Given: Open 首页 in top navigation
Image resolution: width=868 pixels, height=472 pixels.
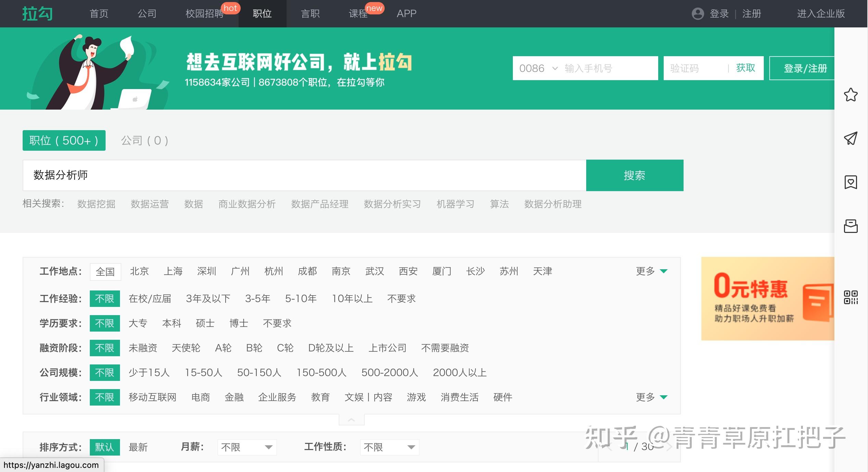Looking at the screenshot, I should tap(99, 14).
